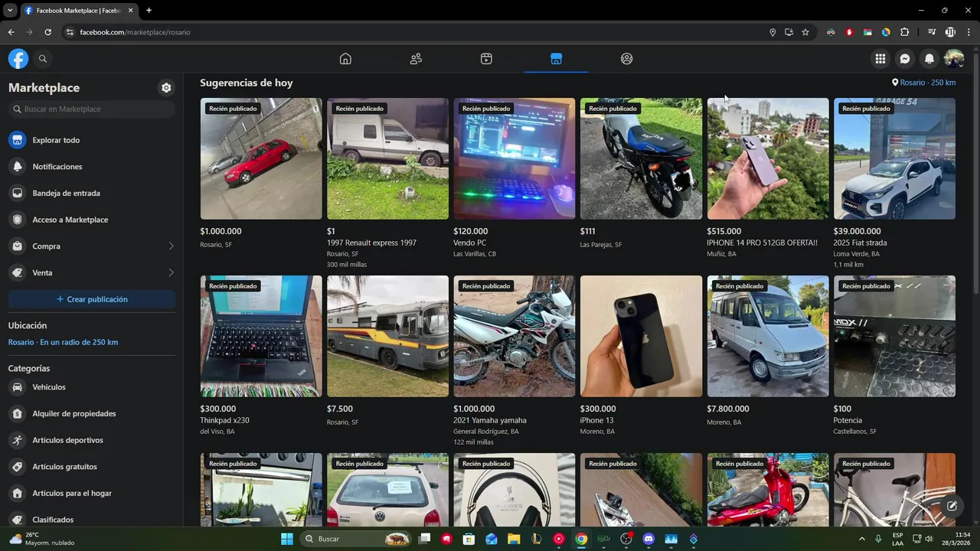Open Artículos para el hogar category
Viewport: 980px width, 551px height.
pos(92,494)
